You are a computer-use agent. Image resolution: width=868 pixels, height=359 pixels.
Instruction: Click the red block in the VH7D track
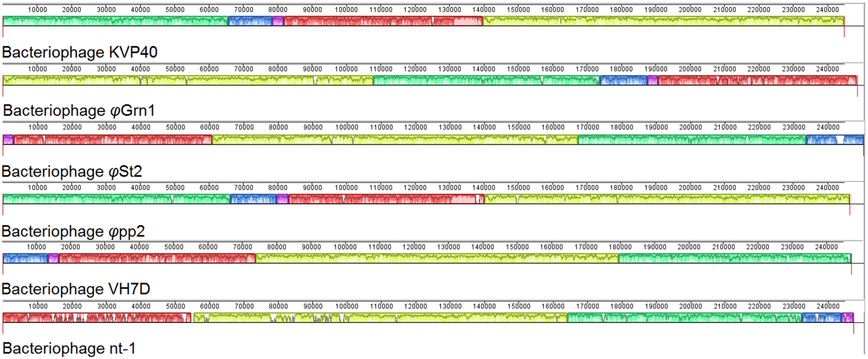coord(157,258)
